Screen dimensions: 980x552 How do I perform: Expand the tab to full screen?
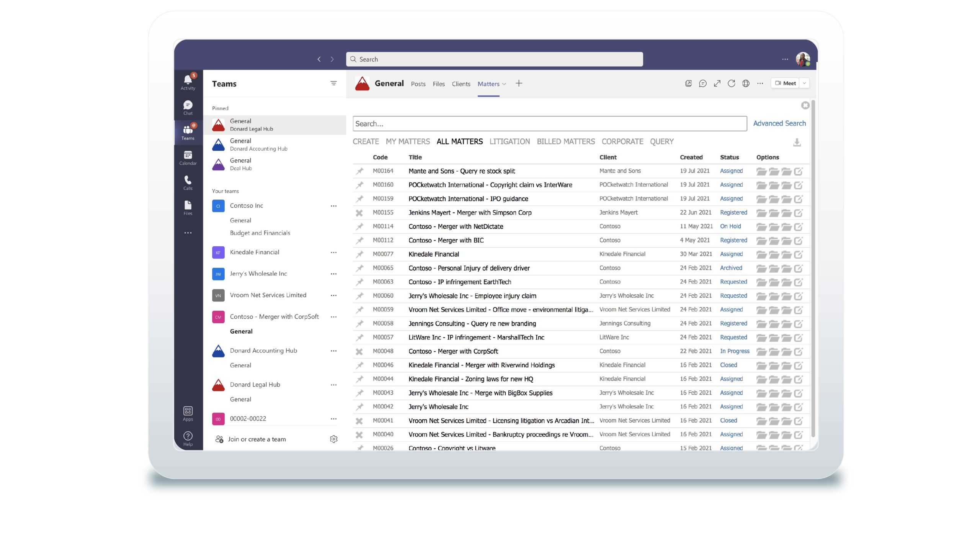(x=717, y=83)
